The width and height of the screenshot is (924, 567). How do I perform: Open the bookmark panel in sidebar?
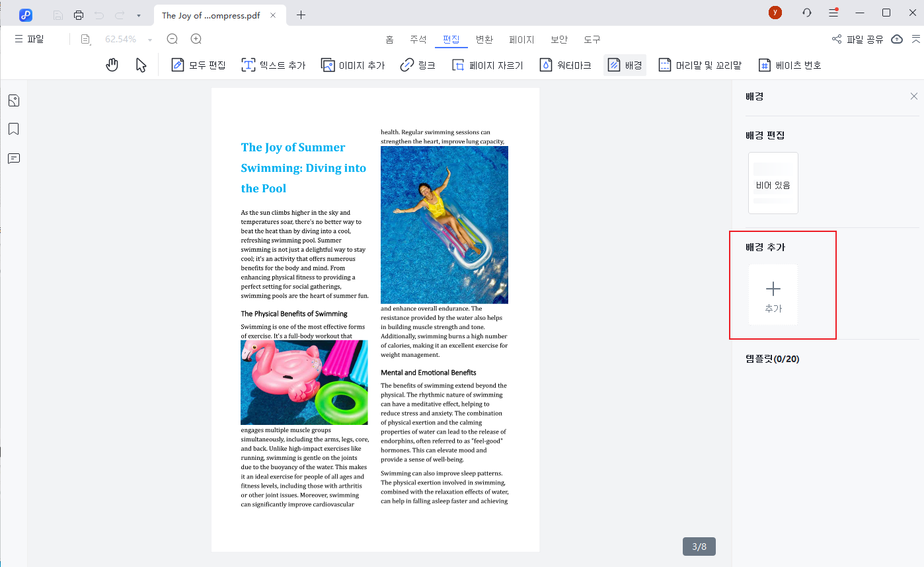(14, 129)
